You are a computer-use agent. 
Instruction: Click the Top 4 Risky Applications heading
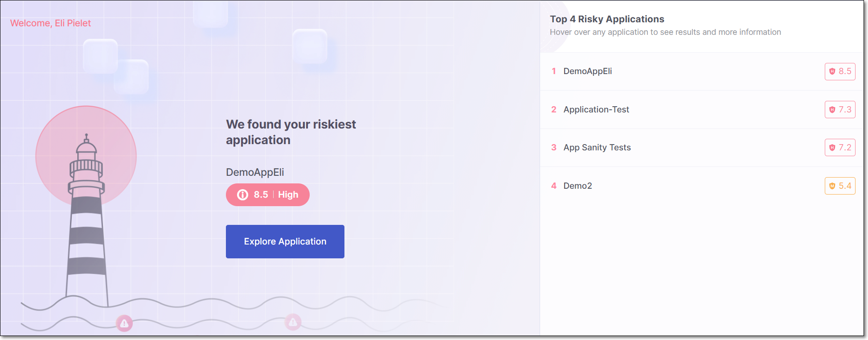[x=607, y=19]
